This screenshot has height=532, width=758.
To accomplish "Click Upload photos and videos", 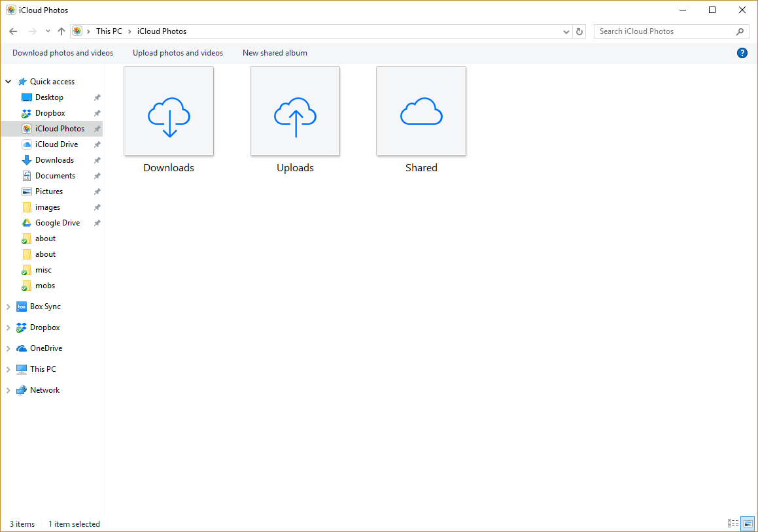I will coord(178,53).
